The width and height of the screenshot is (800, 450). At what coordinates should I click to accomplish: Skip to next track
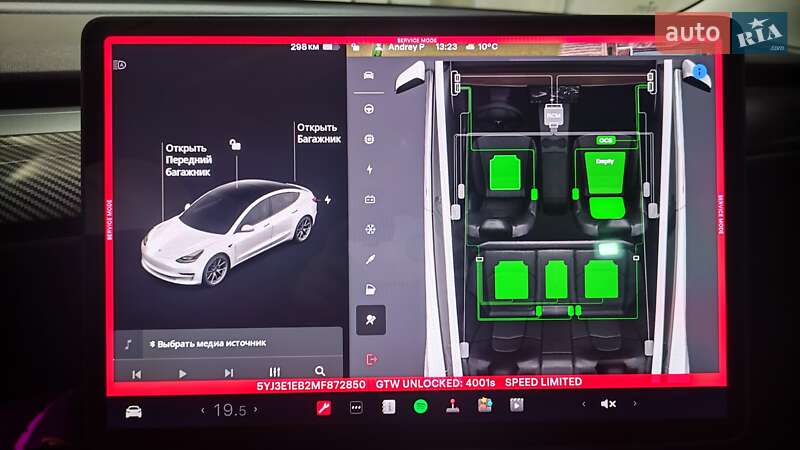[x=229, y=373]
